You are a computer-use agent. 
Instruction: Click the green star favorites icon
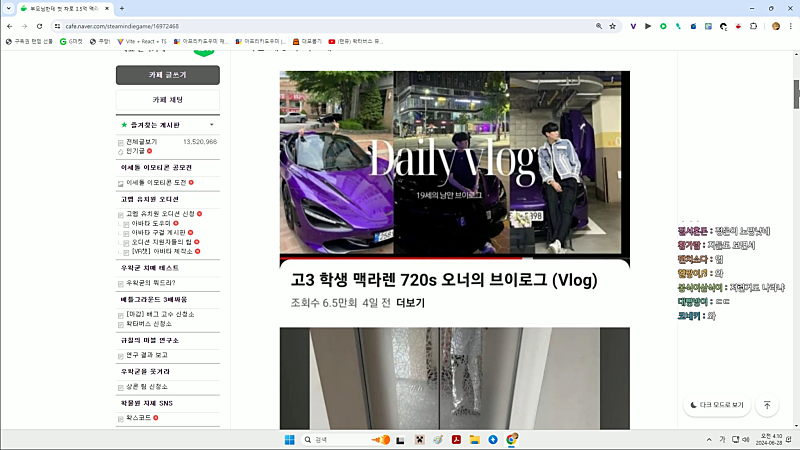124,125
